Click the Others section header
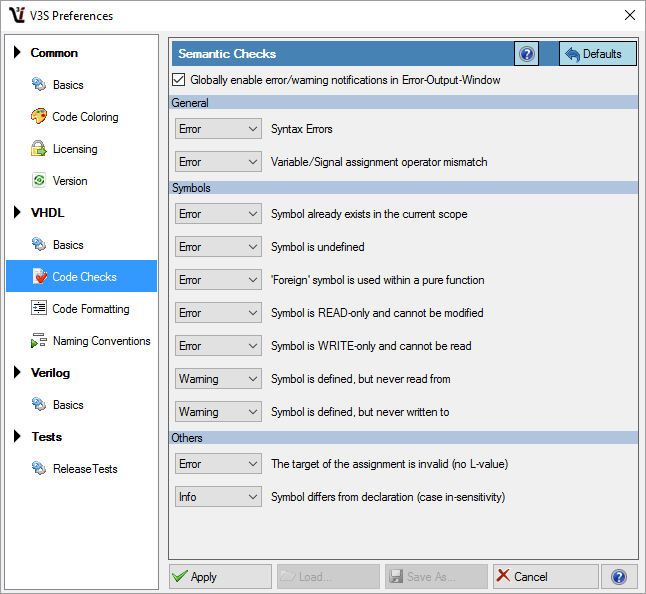This screenshot has width=646, height=594. (x=404, y=437)
